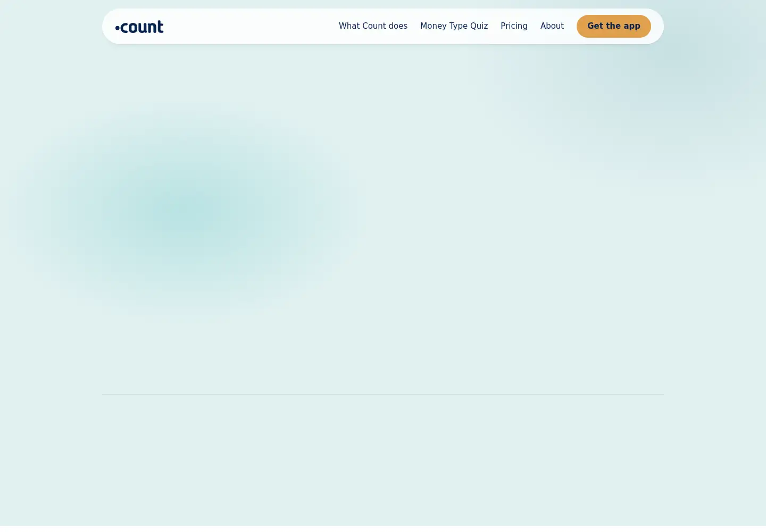This screenshot has height=532, width=766.
Task: Open the Pricing page
Action: tap(514, 26)
